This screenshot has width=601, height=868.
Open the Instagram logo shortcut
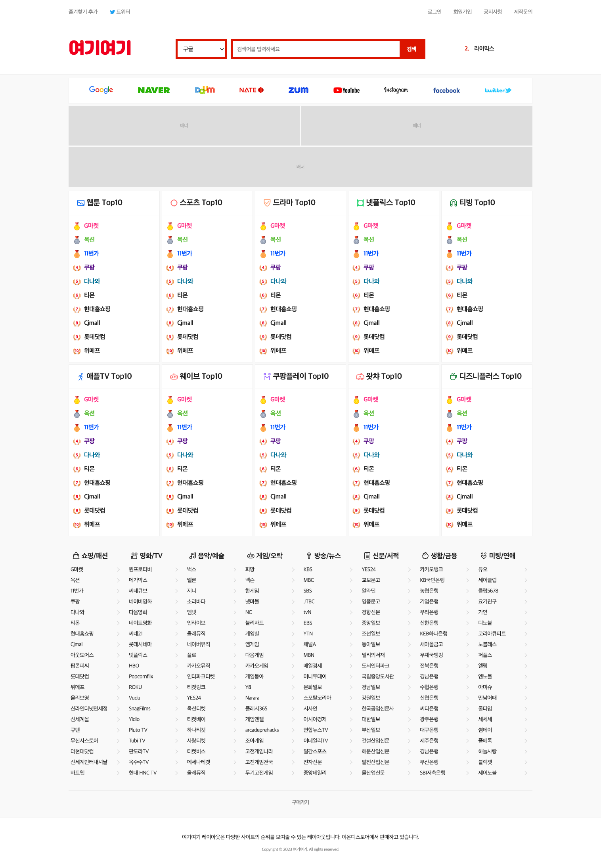click(x=396, y=90)
